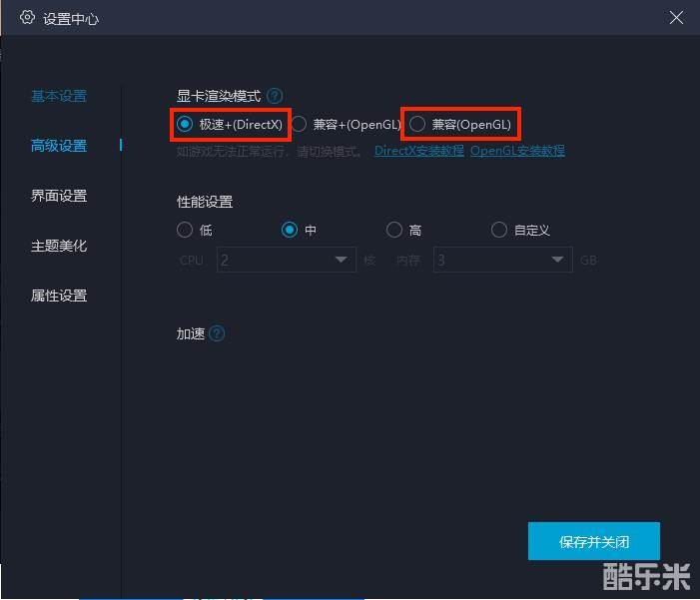Switch to the 界面设置 tab
This screenshot has height=600, width=700.
[59, 196]
